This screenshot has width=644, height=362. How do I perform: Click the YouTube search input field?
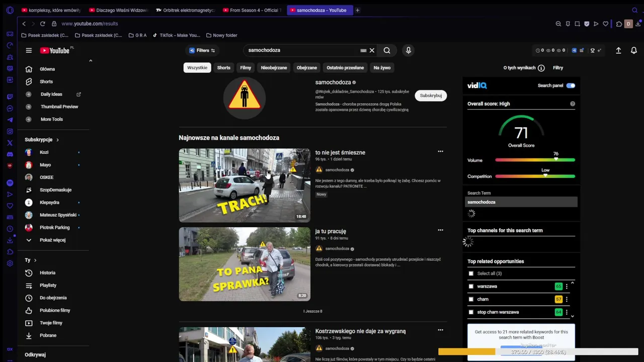(302, 50)
